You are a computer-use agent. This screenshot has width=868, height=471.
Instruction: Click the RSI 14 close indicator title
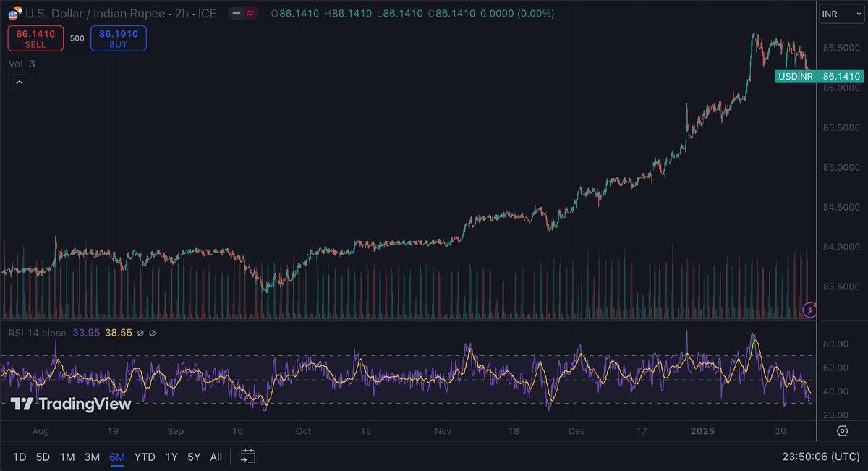pyautogui.click(x=38, y=333)
